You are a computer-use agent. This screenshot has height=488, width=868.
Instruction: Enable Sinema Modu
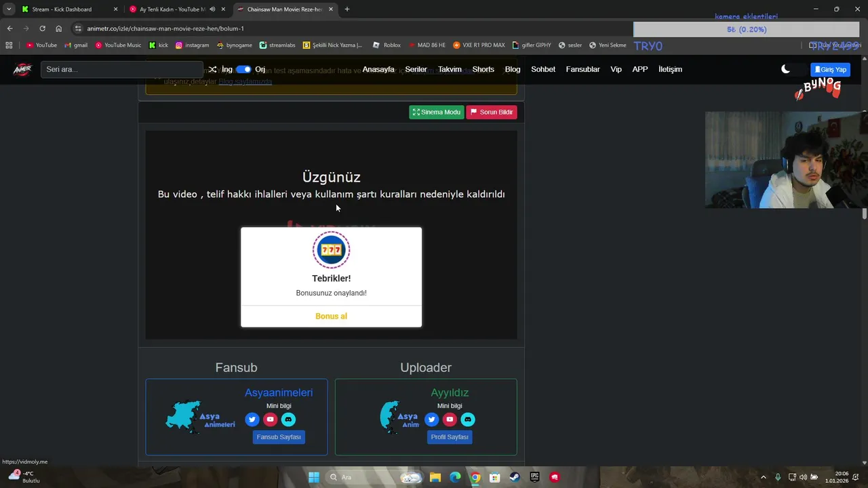[437, 112]
